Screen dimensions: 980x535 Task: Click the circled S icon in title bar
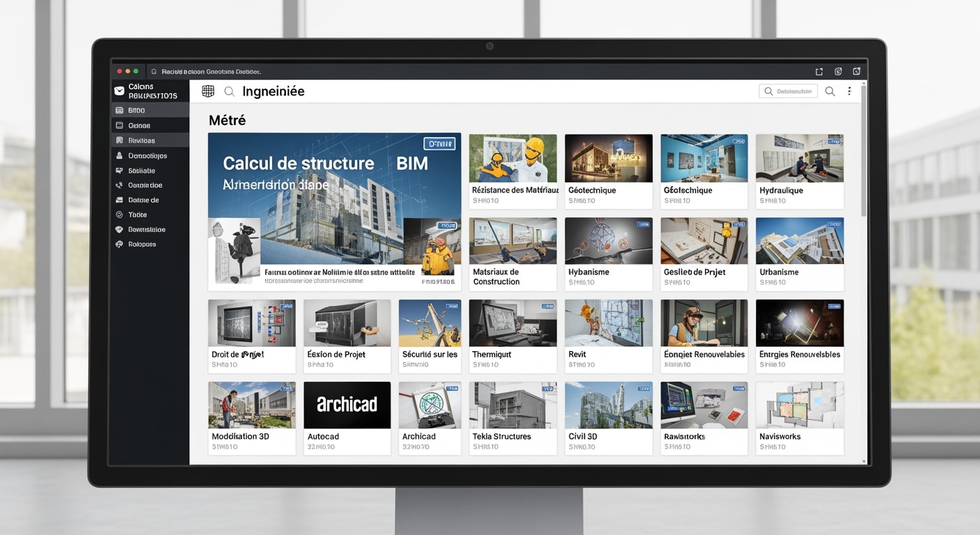pos(838,71)
